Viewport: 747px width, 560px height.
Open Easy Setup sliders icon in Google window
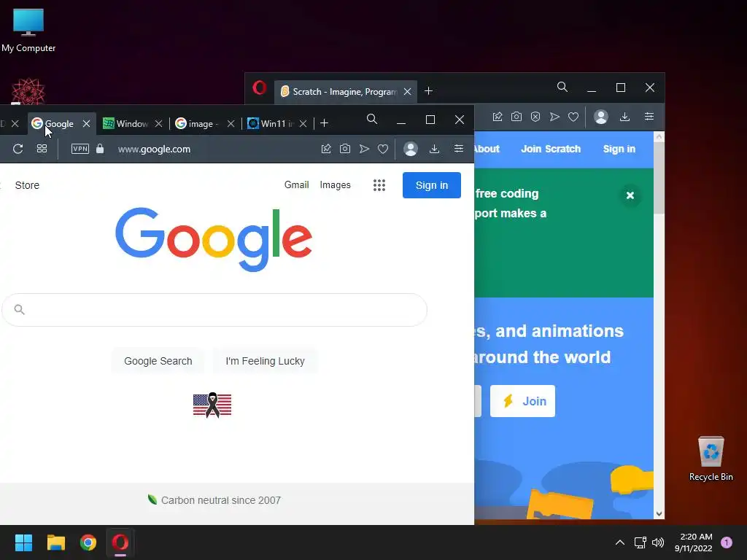(458, 149)
